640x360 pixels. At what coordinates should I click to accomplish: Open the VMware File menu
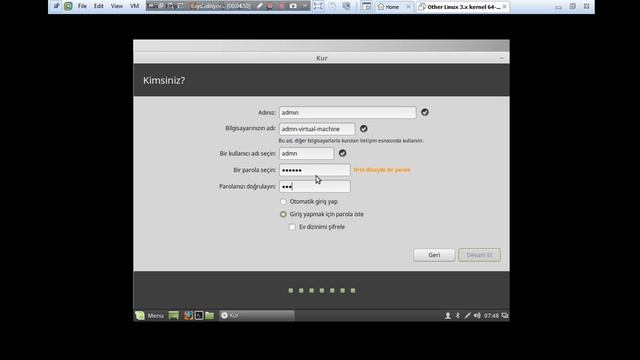[x=82, y=6]
